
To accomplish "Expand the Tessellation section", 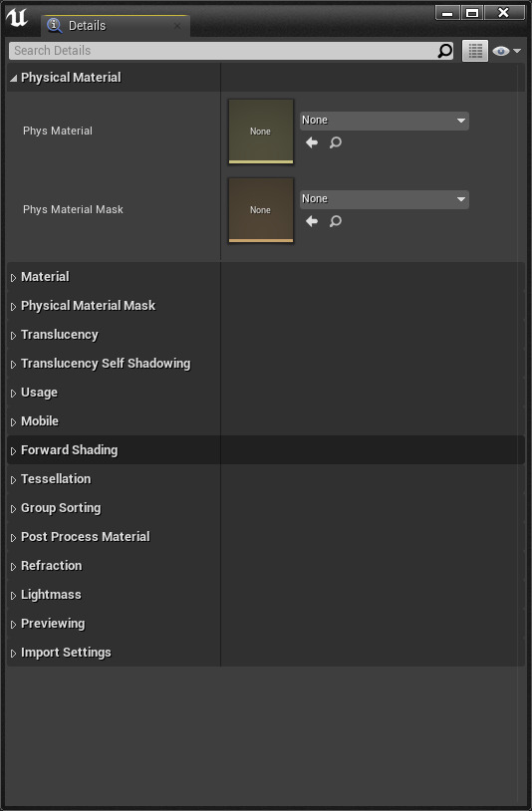I will point(13,480).
